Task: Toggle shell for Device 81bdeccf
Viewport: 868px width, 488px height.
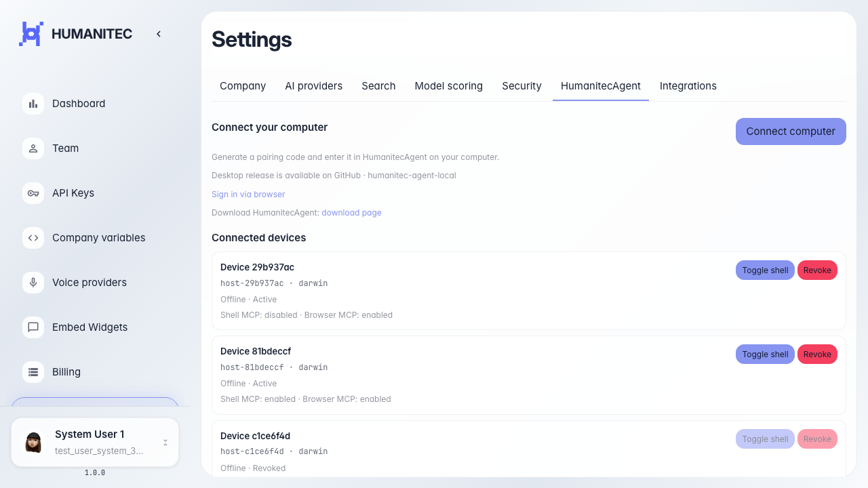Action: pos(765,354)
